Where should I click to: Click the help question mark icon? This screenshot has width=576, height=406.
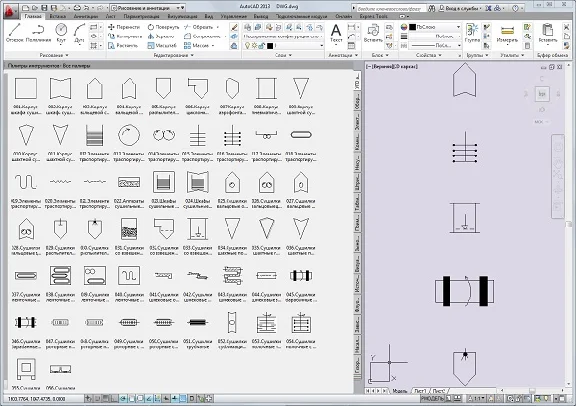515,8
